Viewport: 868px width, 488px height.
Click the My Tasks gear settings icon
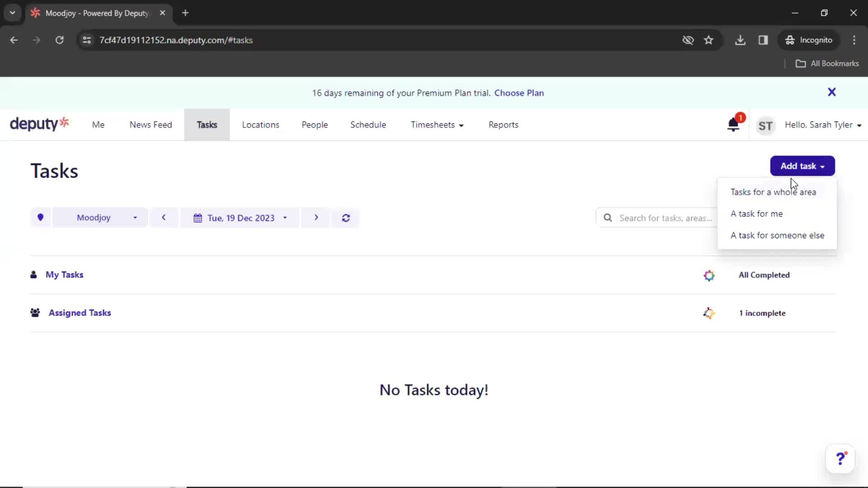point(709,275)
